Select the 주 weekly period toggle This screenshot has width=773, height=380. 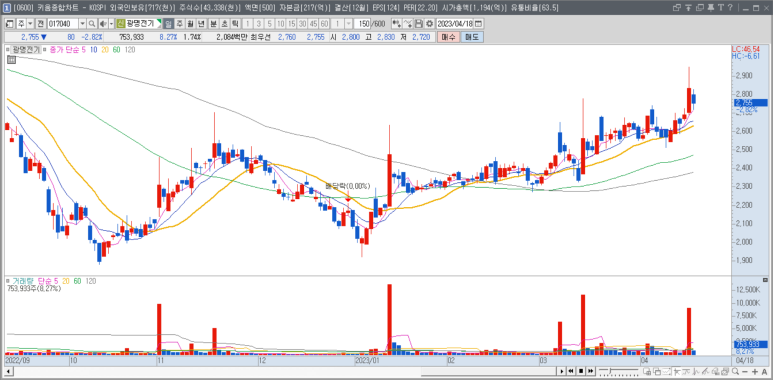coord(180,24)
